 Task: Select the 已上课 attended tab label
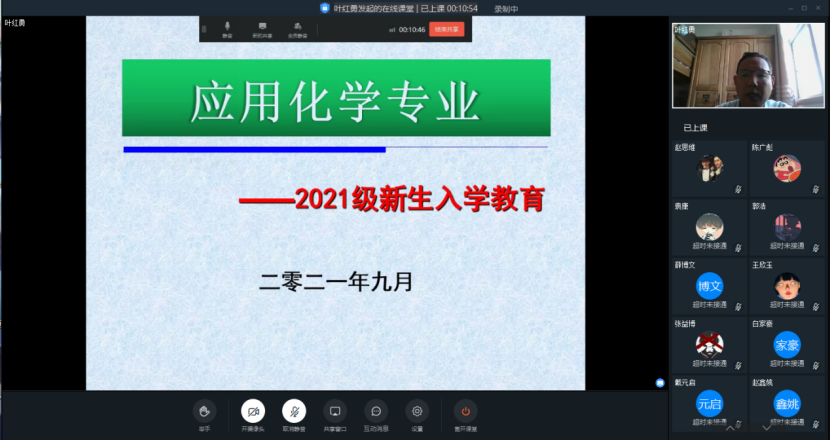tap(695, 128)
